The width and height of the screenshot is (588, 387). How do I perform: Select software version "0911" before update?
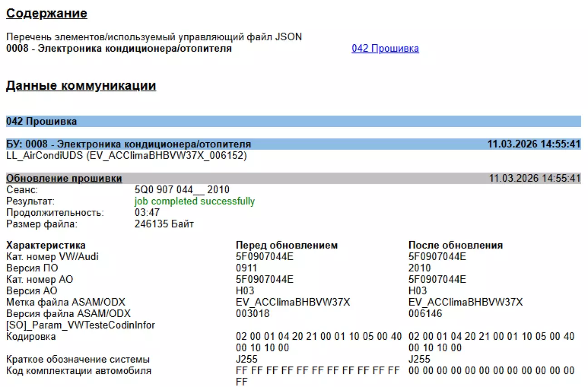[246, 268]
